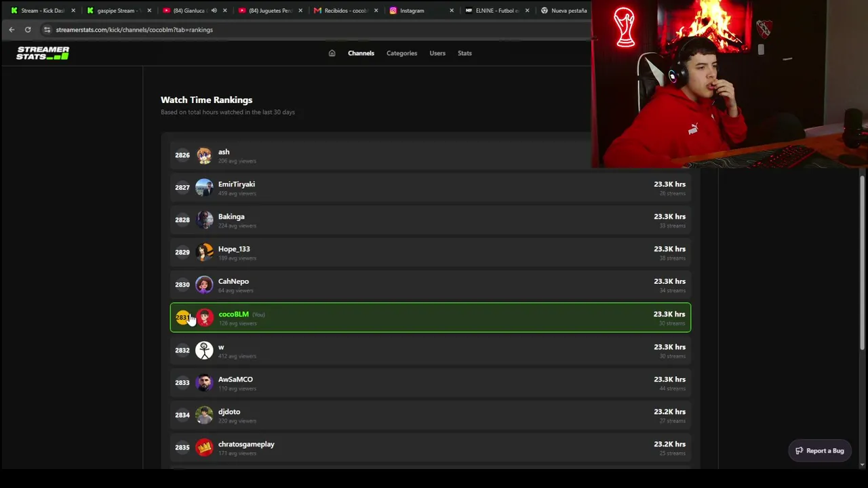Open the Bakinga channel avatar
868x488 pixels.
(x=204, y=220)
